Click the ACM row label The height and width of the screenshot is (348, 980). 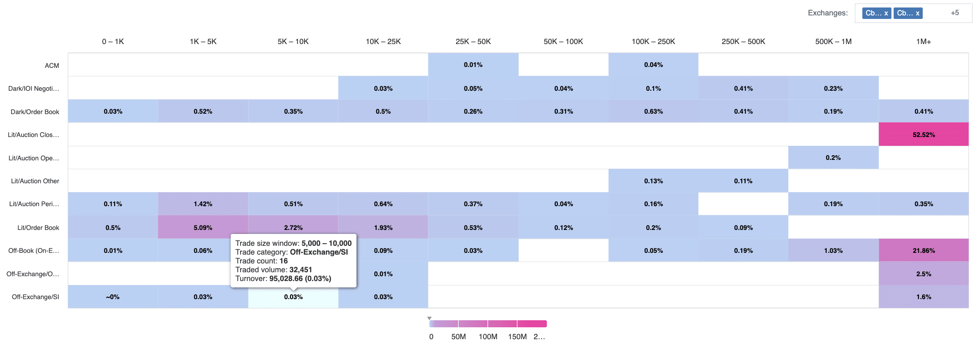(52, 66)
